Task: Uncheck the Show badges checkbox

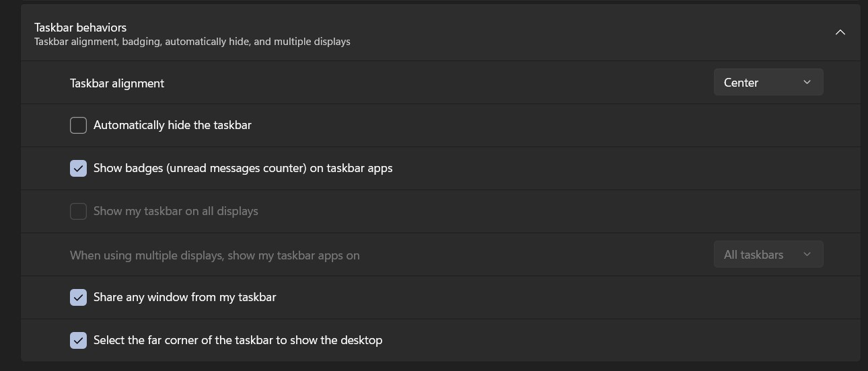Action: coord(78,168)
